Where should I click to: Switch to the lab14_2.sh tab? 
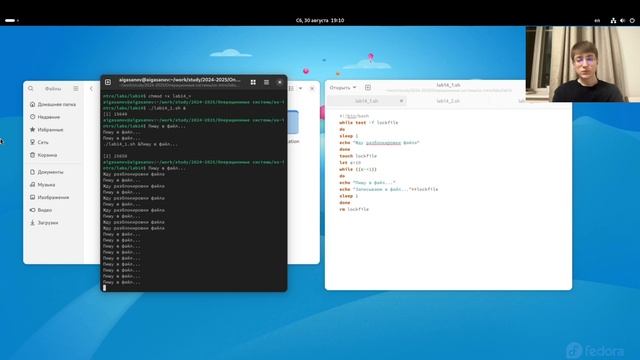click(x=448, y=101)
